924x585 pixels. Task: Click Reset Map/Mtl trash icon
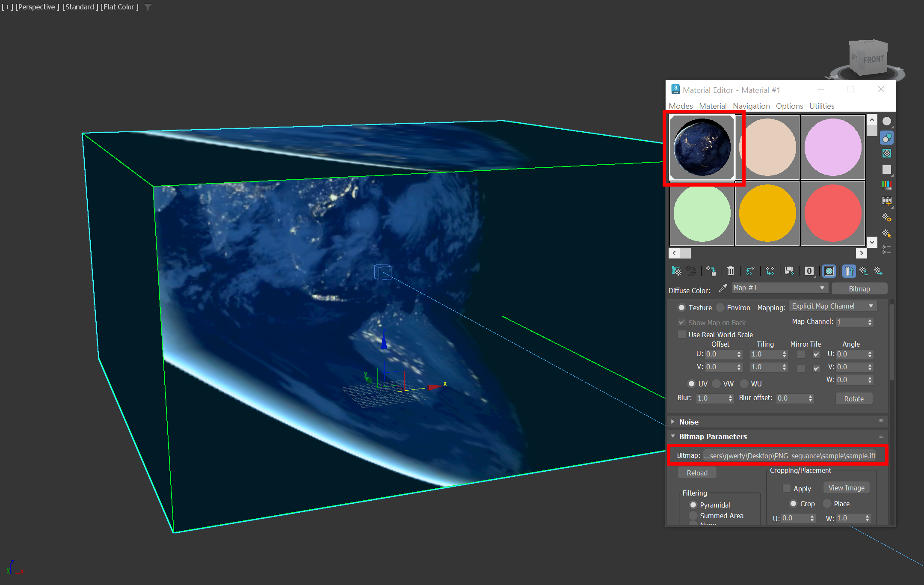coord(731,271)
